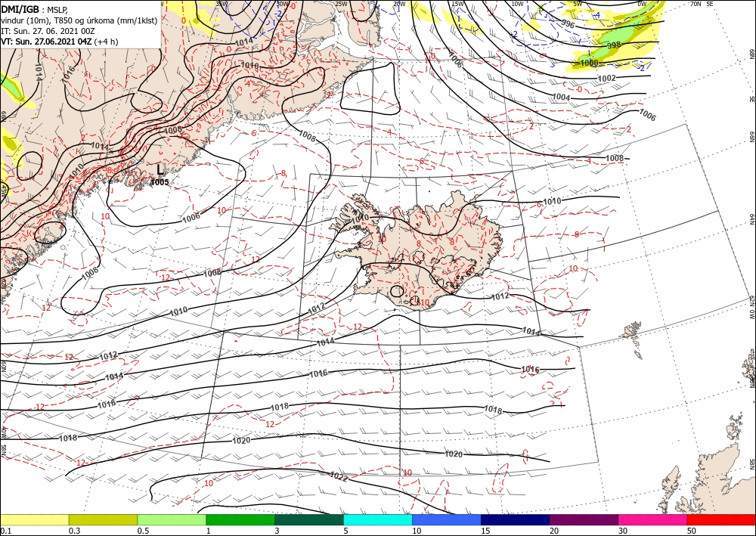Select the dark green 3 mm legend swatch

pyautogui.click(x=309, y=519)
